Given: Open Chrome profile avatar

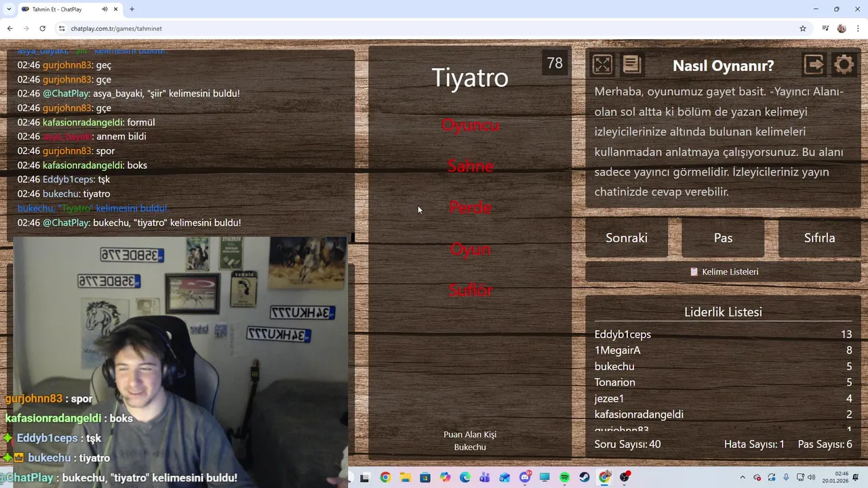Looking at the screenshot, I should coord(842,28).
